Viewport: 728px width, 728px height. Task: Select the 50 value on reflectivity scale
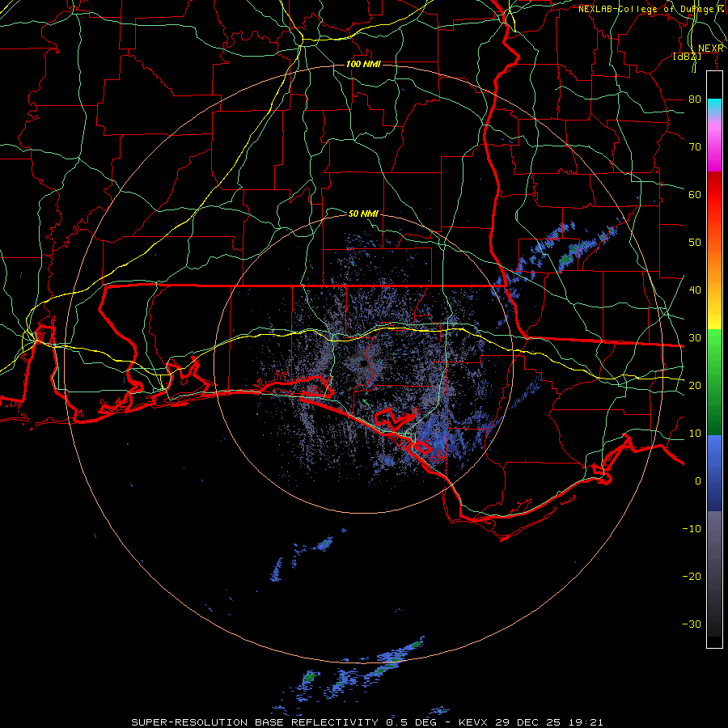tap(695, 243)
